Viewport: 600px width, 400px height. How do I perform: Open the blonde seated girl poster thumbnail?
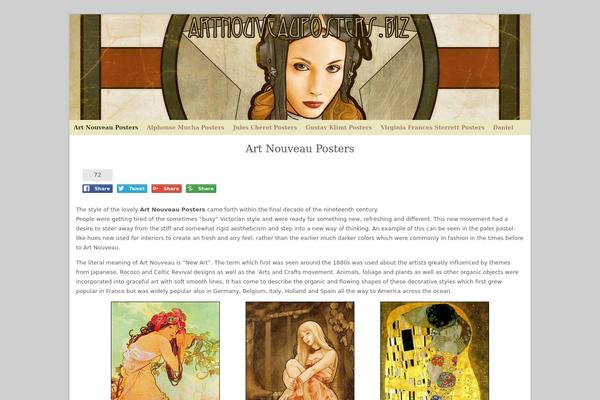pyautogui.click(x=300, y=351)
